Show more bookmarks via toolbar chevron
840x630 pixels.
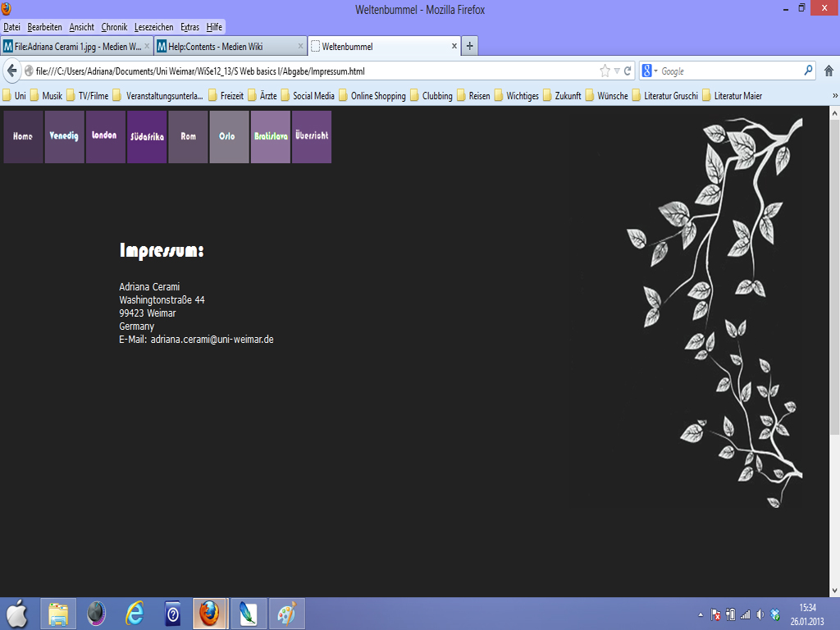pos(834,95)
